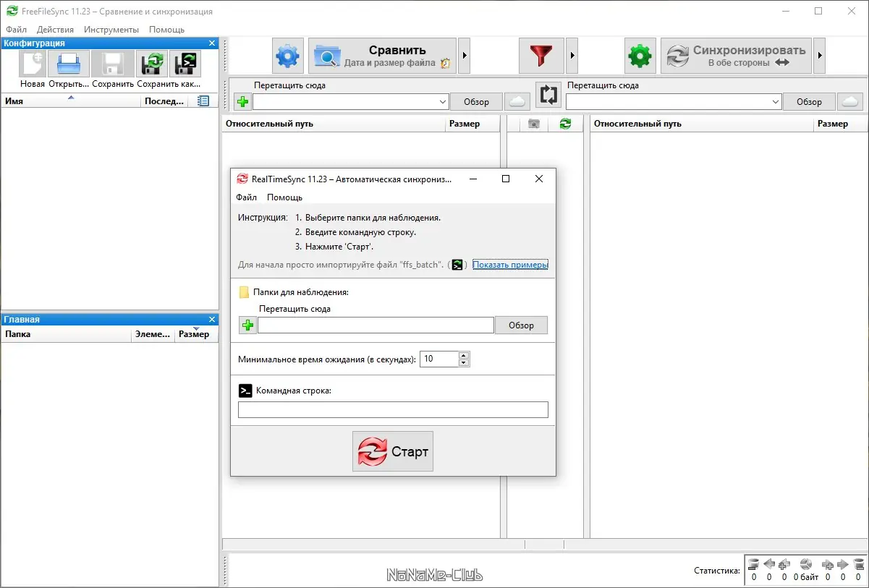The height and width of the screenshot is (588, 869).
Task: Click right-arrow update statistics icon
Action: click(843, 565)
